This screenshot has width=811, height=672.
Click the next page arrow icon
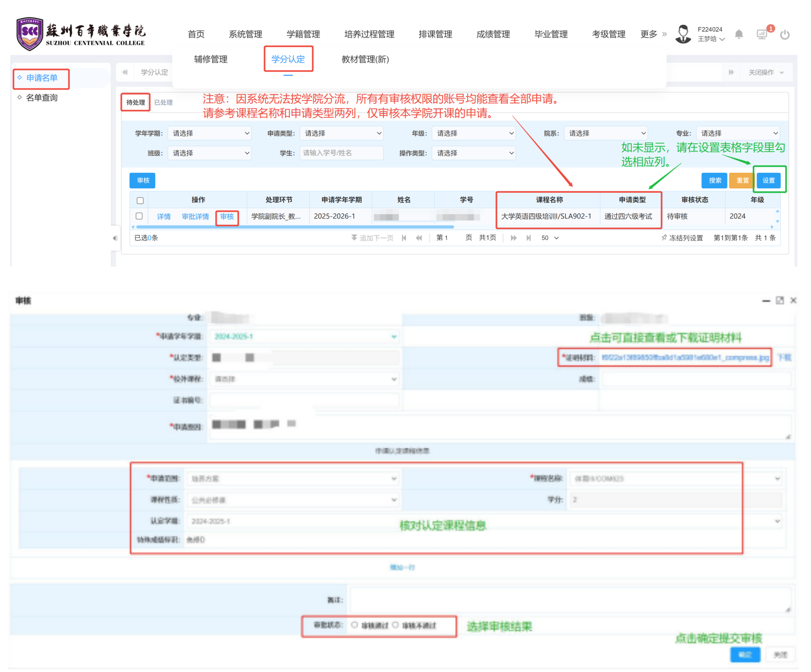click(x=513, y=238)
